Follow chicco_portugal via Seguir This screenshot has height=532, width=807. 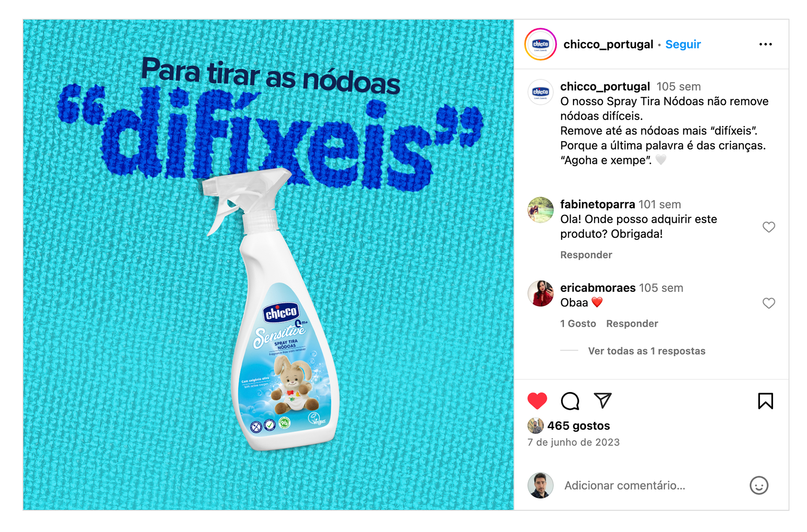[683, 44]
